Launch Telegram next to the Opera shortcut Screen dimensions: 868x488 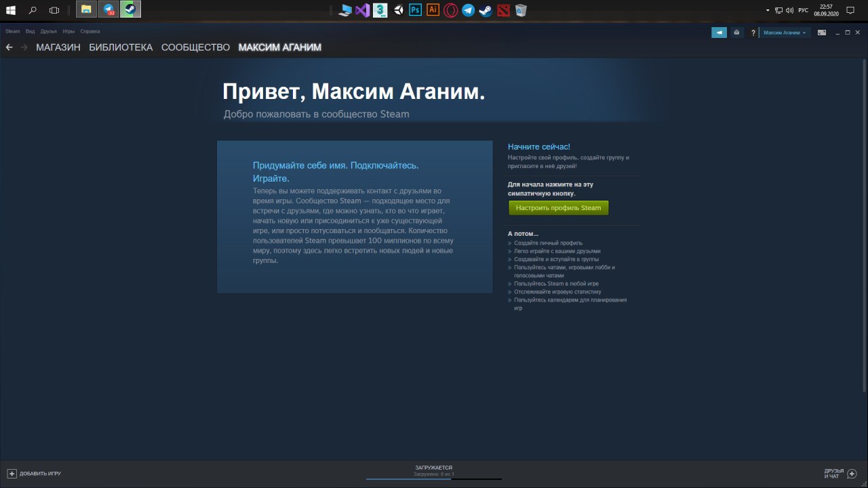[x=468, y=10]
